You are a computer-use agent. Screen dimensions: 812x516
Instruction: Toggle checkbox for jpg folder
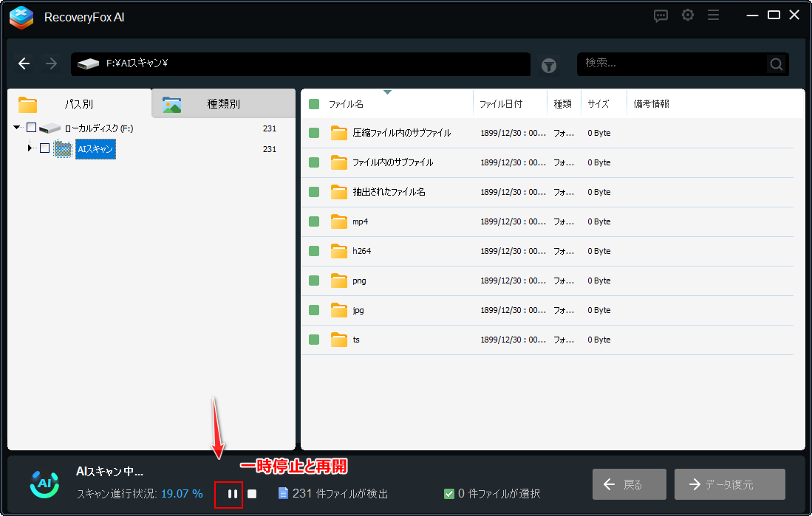click(x=314, y=310)
